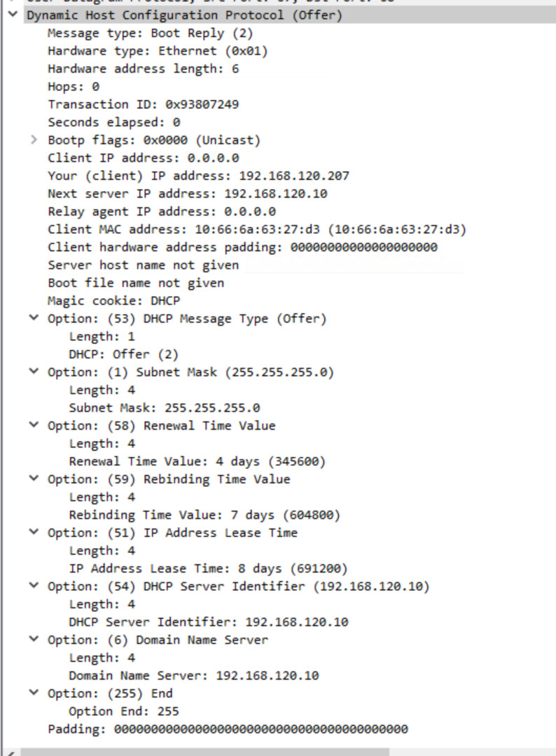Expand the Bootp flags field
The width and height of the screenshot is (556, 756).
(x=34, y=140)
